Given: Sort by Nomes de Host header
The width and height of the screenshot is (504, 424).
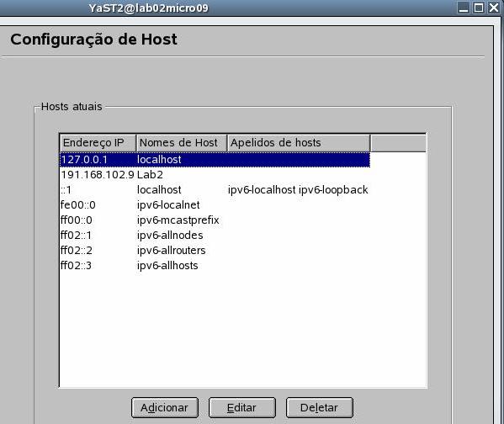Looking at the screenshot, I should 182,143.
